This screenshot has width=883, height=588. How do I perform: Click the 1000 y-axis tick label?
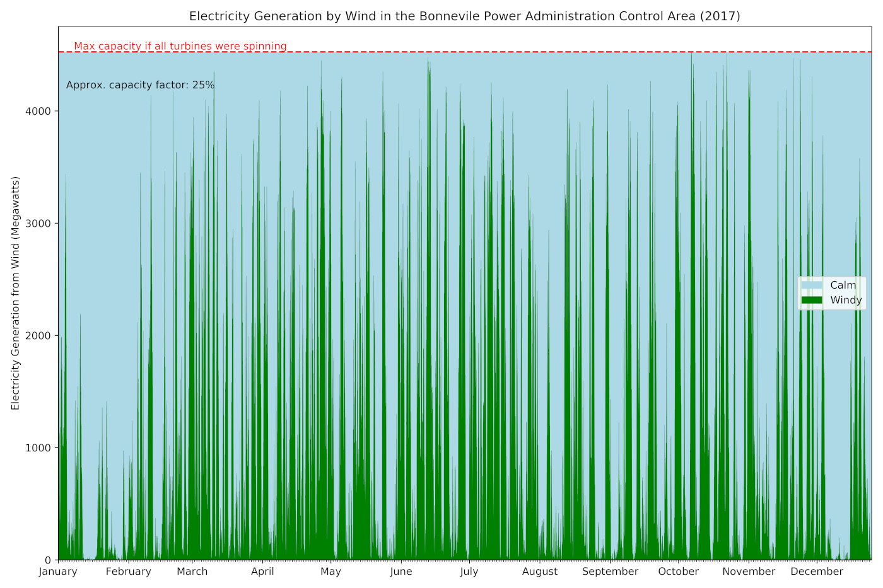point(39,448)
